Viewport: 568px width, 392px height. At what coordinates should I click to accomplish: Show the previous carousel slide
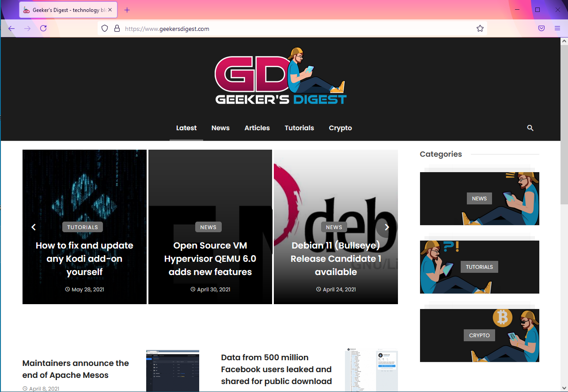(x=33, y=227)
